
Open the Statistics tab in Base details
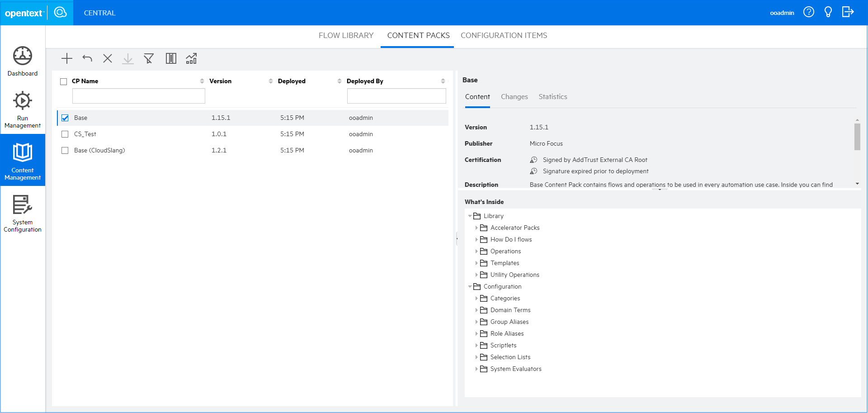click(552, 96)
